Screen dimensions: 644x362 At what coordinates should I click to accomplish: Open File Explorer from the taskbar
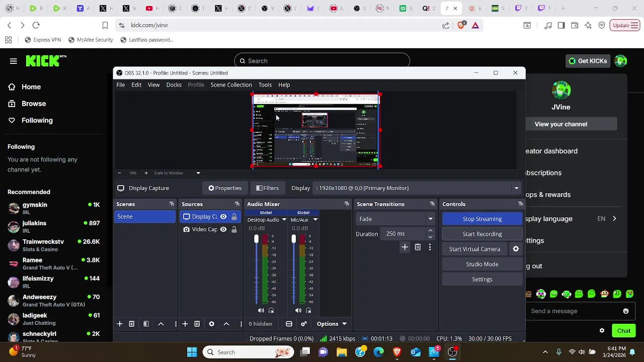tap(342, 352)
